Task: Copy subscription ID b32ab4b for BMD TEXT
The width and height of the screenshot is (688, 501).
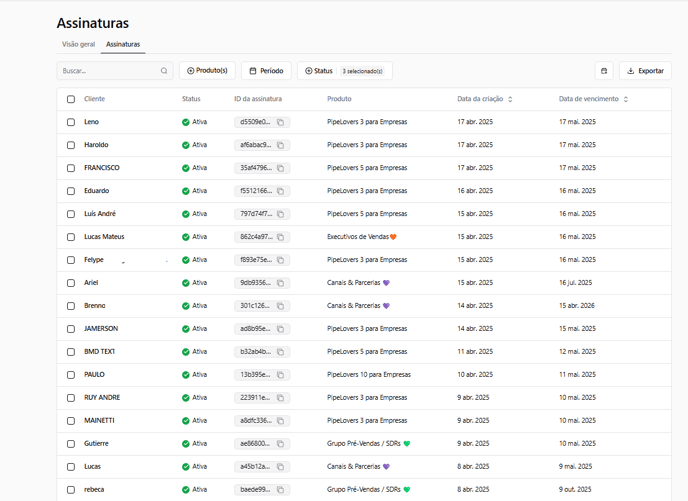Action: click(x=280, y=352)
